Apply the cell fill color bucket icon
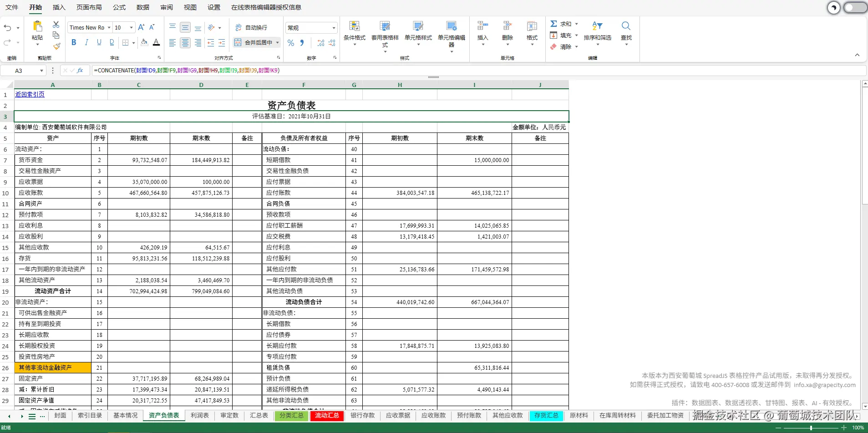Screen dimensions: 868x433 pyautogui.click(x=144, y=42)
